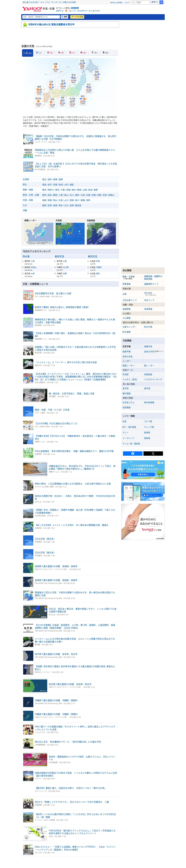Click the Yahoo! JAPAN logo

pyautogui.click(x=32, y=9)
